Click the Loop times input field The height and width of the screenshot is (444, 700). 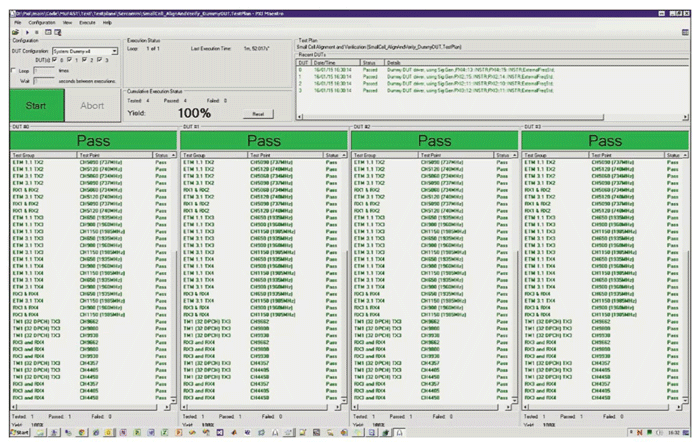(44, 71)
